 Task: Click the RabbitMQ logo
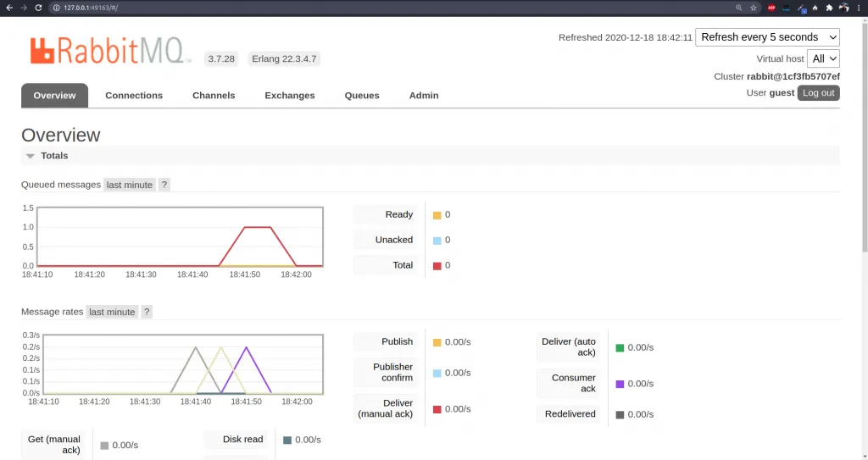[106, 50]
